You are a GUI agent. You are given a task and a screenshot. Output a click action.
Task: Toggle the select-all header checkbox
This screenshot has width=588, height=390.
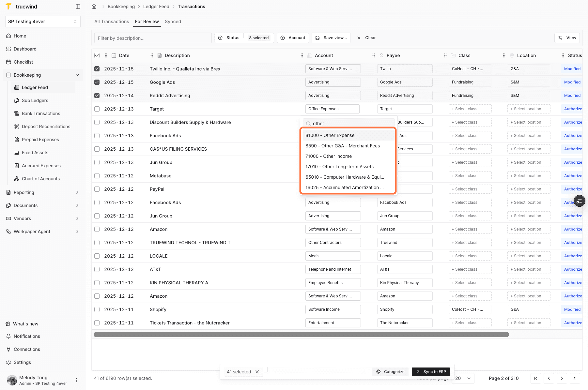pos(97,55)
